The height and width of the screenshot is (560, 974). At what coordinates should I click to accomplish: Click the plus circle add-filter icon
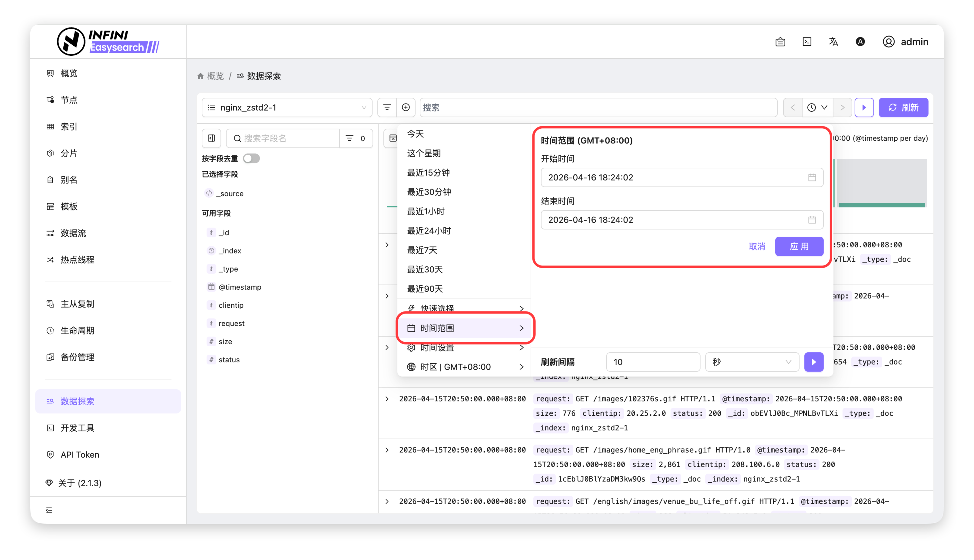tap(406, 107)
